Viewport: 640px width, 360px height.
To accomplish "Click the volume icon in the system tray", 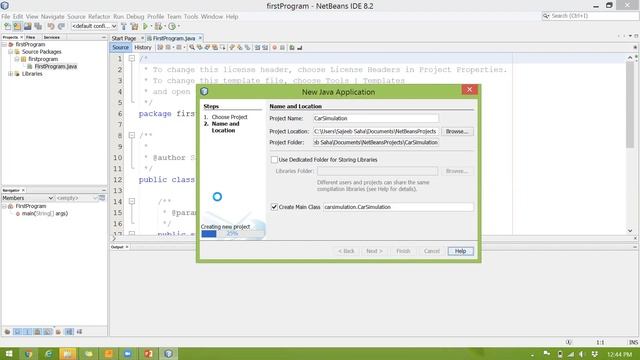I will [x=582, y=354].
